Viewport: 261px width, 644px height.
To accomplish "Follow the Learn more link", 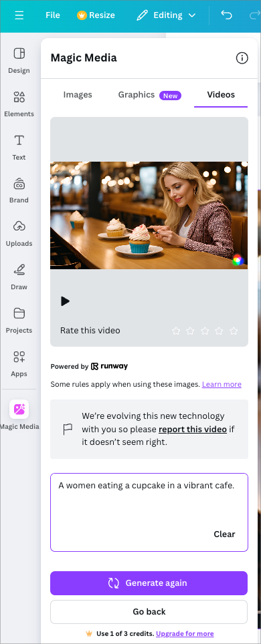I will pos(222,384).
